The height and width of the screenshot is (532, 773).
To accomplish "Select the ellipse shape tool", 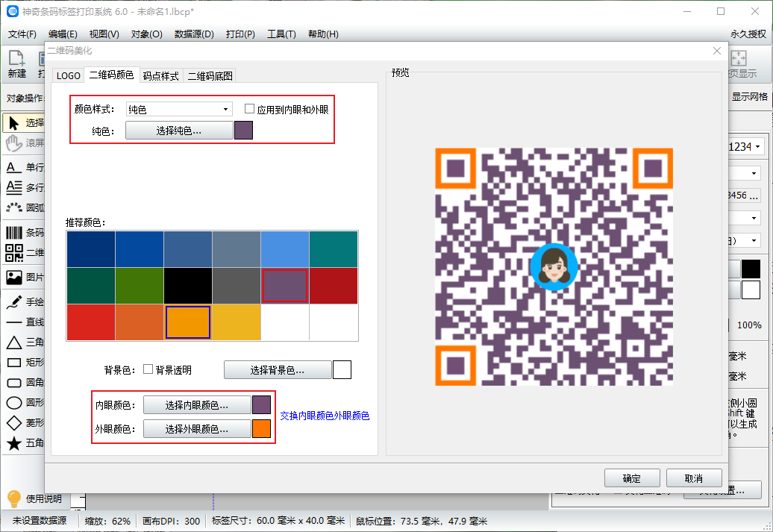I will (14, 403).
